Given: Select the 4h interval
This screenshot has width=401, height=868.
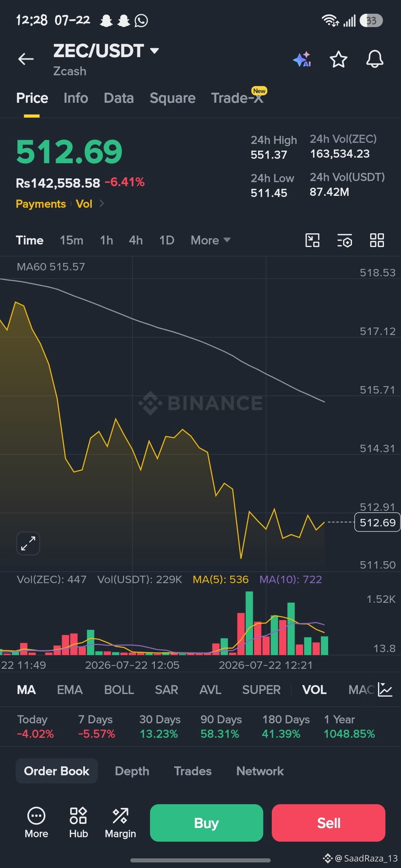Looking at the screenshot, I should pyautogui.click(x=136, y=240).
